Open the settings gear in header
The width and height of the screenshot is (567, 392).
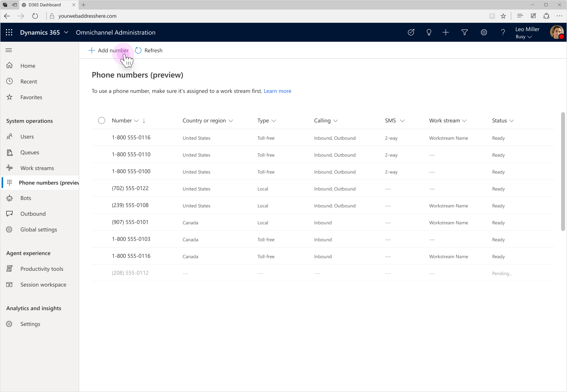(x=484, y=32)
